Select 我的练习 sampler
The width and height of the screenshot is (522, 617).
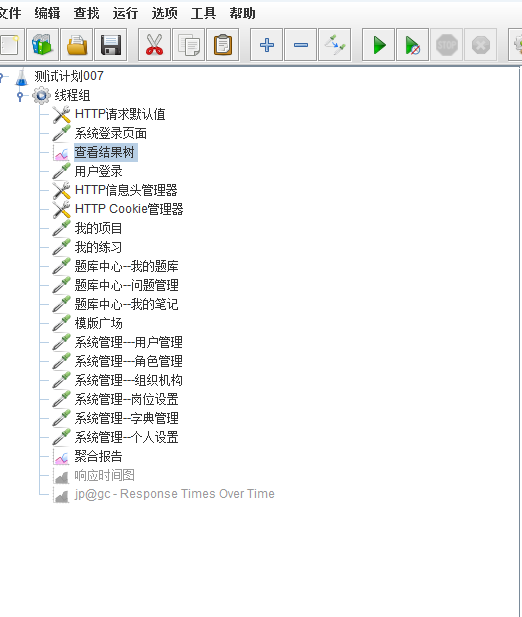[x=98, y=247]
